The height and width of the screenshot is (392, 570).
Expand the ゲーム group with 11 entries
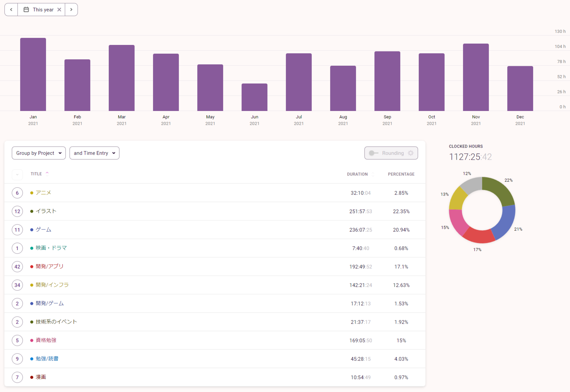pyautogui.click(x=17, y=230)
